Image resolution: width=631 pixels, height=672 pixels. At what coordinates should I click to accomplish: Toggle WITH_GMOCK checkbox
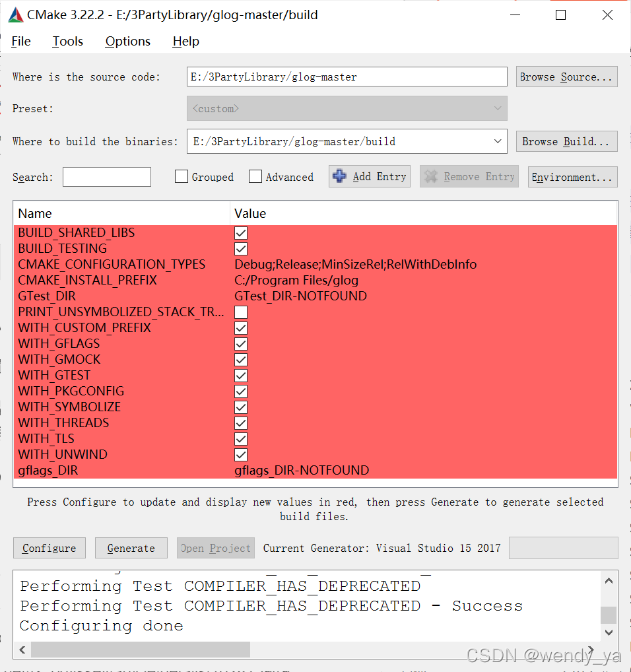pos(241,360)
